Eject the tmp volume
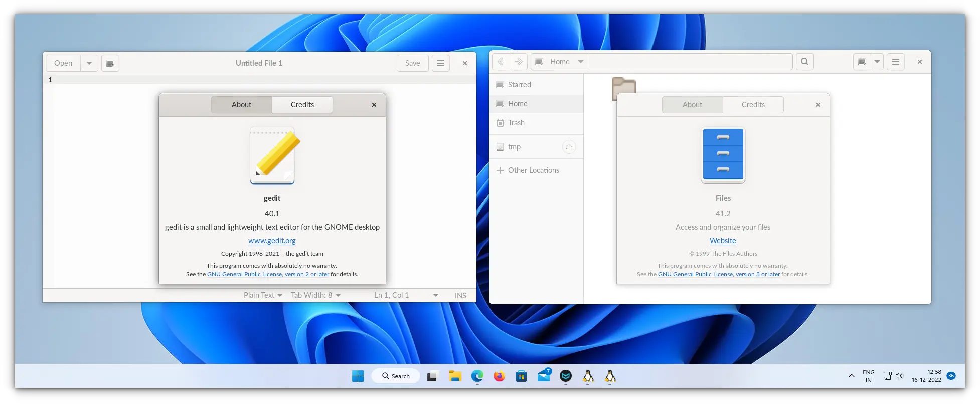980x404 pixels. point(569,147)
